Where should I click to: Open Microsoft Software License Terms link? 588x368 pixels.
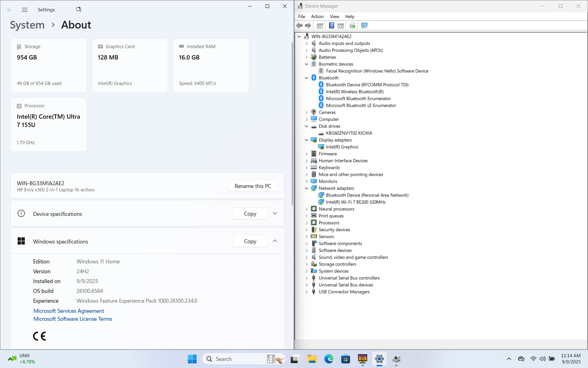pos(73,319)
